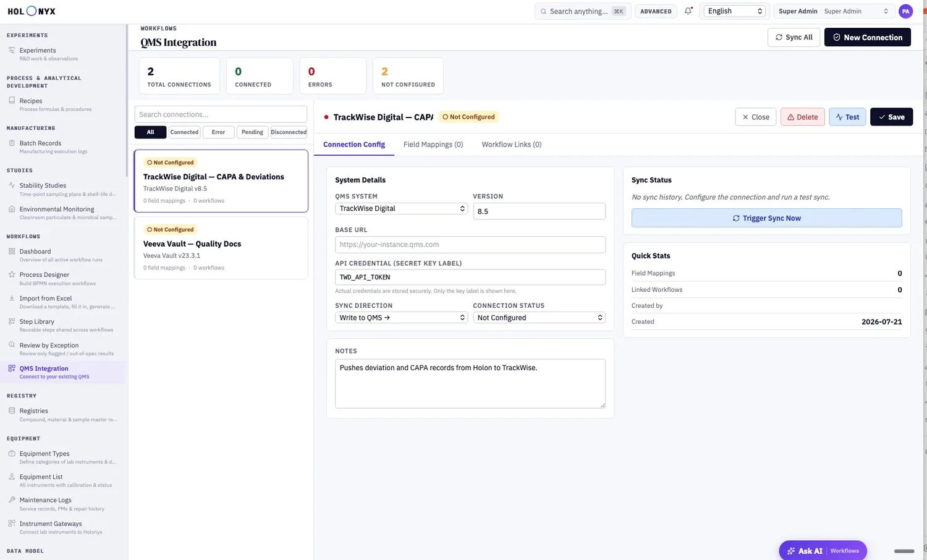Image resolution: width=927 pixels, height=560 pixels.
Task: Click the Base URL input field
Action: (x=470, y=244)
